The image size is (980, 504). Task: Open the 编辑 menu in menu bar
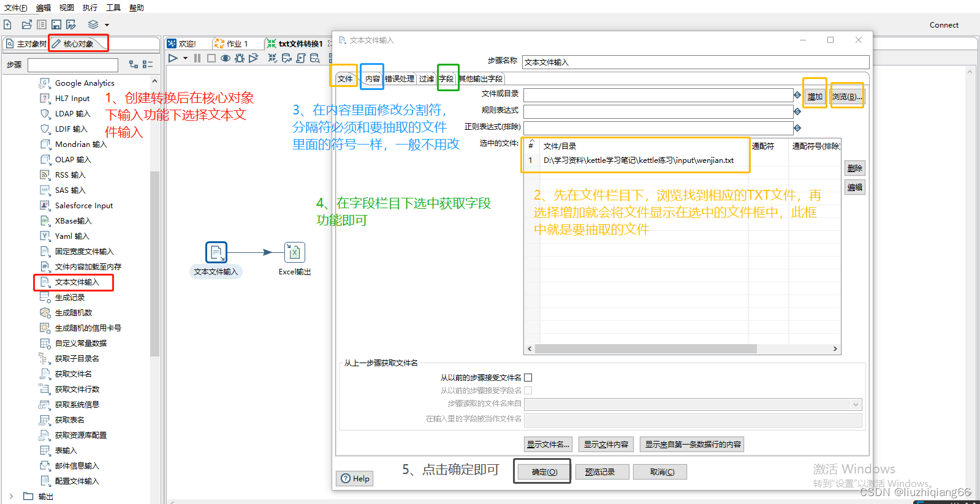coord(44,8)
